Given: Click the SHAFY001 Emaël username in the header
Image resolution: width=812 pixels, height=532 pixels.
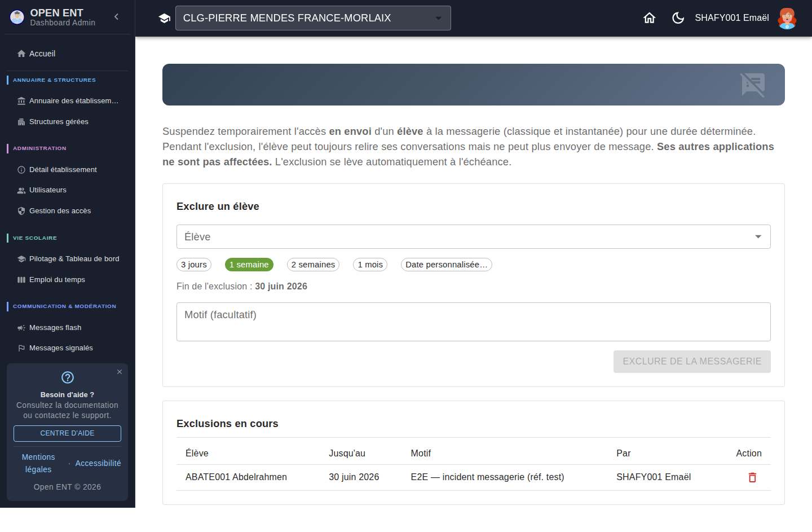Looking at the screenshot, I should click(x=732, y=18).
